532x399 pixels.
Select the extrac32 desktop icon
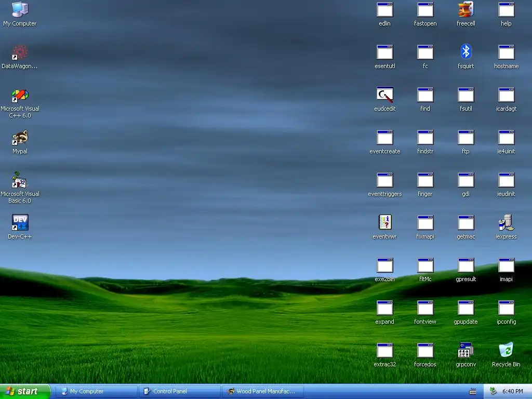[385, 351]
